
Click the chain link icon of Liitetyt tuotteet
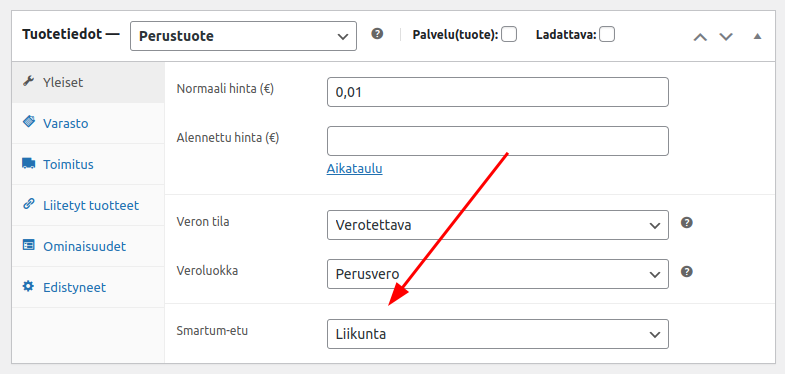29,204
